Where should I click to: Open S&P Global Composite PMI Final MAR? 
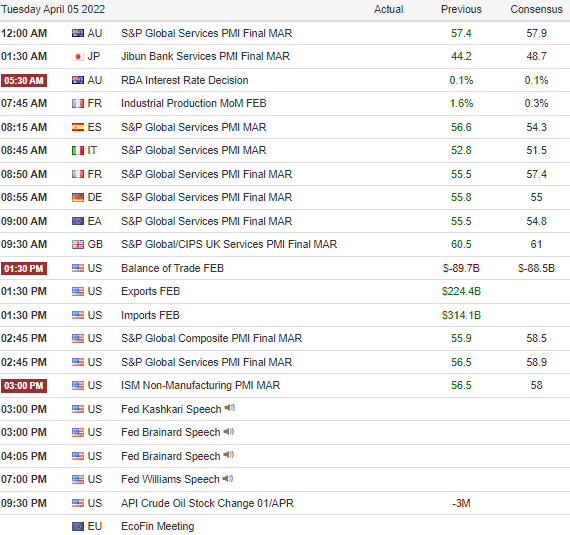coord(212,338)
